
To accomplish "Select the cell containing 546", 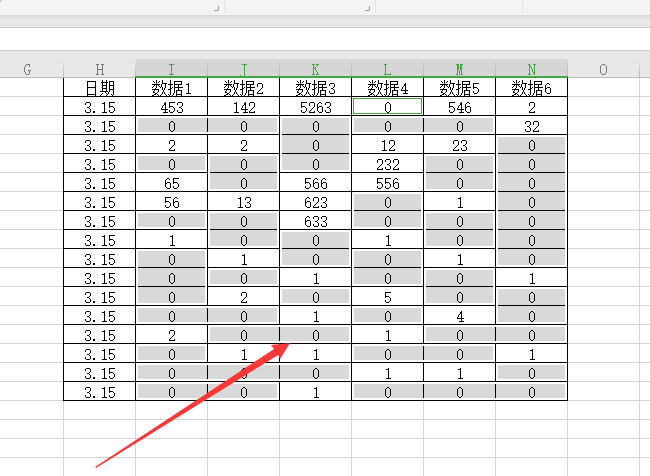I will (x=459, y=107).
